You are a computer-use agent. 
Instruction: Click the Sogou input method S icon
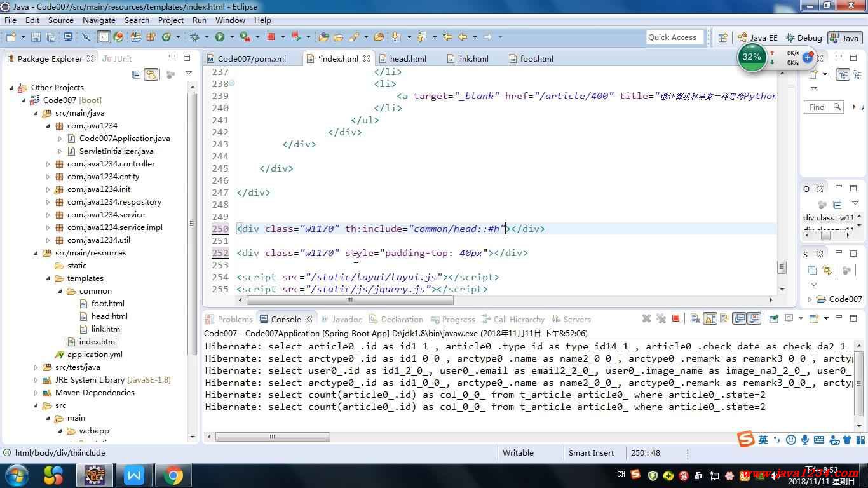(x=746, y=438)
